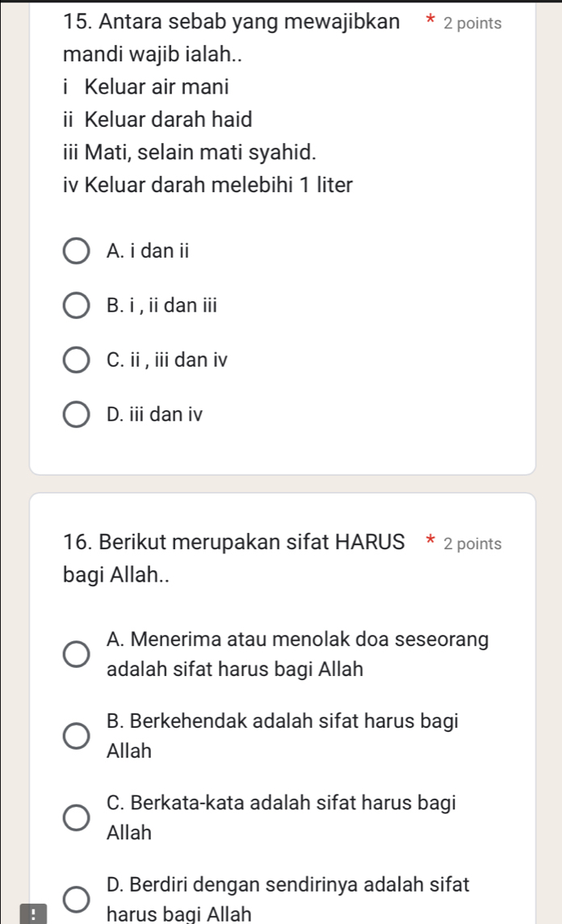Select option C. Berkata-kata adalah sifat harus

pos(76,817)
